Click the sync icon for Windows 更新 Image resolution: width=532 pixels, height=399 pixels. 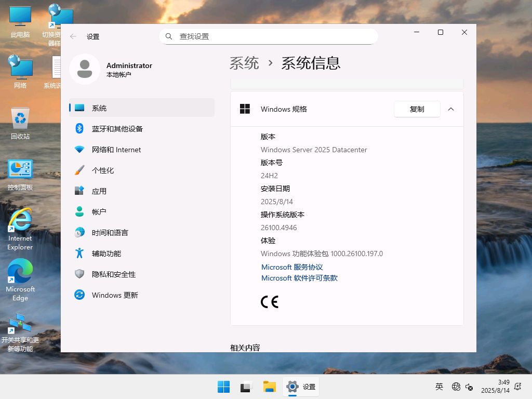click(79, 295)
